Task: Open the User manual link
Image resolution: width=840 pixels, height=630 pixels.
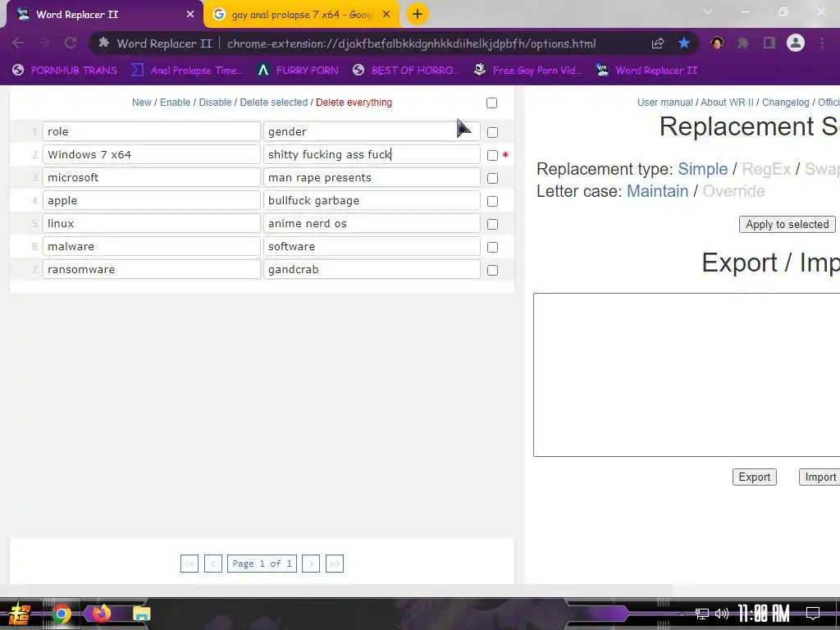Action: (x=664, y=103)
